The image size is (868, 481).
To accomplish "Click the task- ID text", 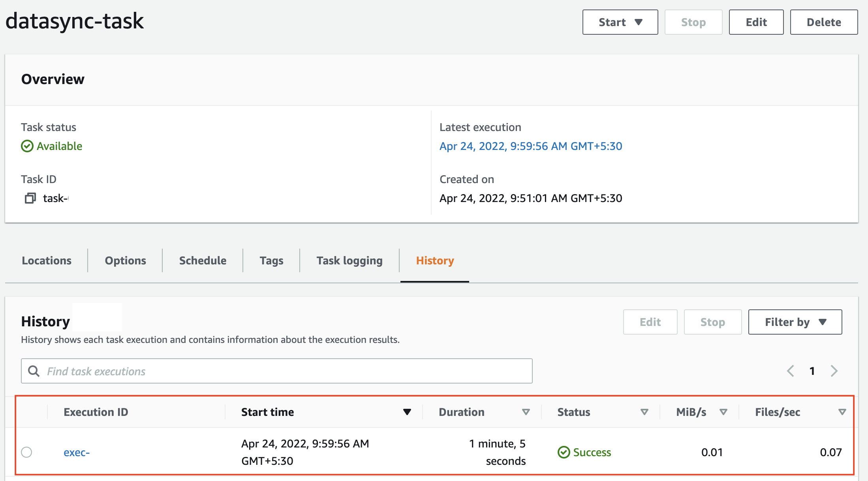I will (56, 198).
